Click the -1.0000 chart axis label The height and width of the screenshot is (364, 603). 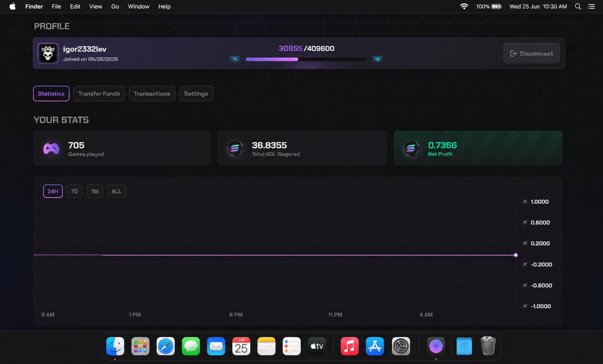pos(541,306)
